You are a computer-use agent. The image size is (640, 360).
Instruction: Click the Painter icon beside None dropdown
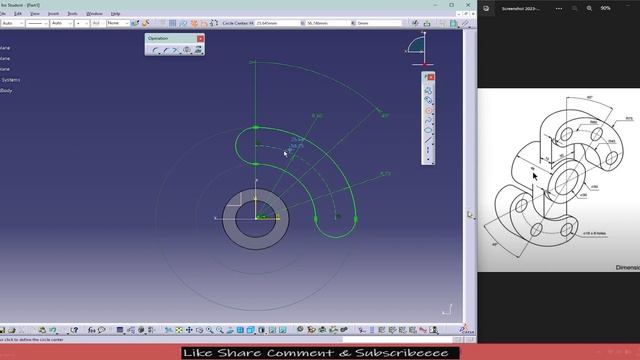135,23
